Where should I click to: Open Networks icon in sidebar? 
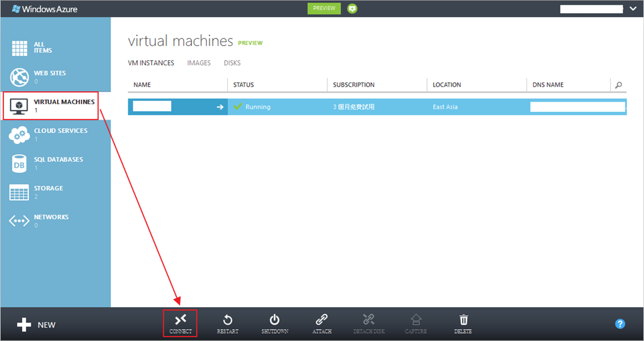(19, 221)
